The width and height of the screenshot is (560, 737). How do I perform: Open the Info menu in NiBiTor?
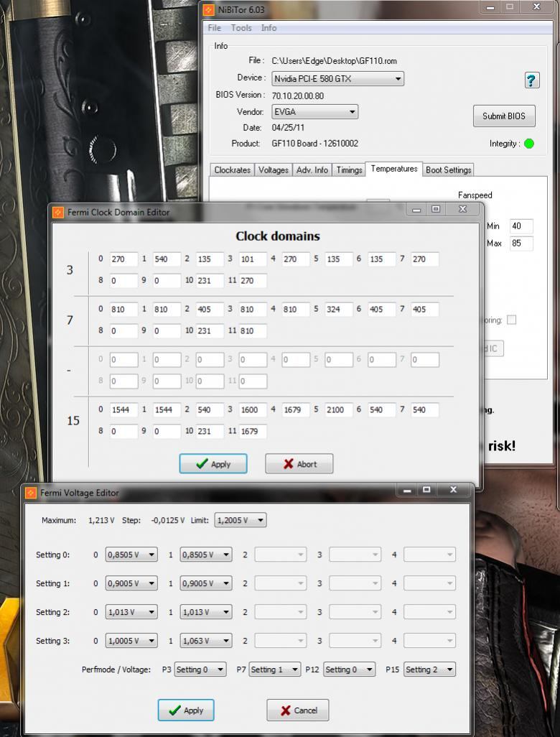click(269, 28)
